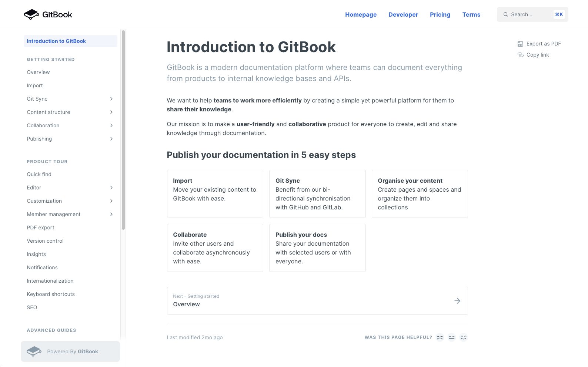This screenshot has height=367, width=588.
Task: Expand the Member management section
Action: [x=111, y=214]
